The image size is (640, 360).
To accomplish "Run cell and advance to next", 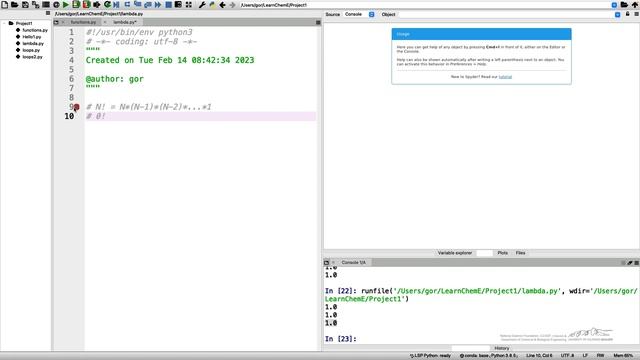I will (86, 4).
